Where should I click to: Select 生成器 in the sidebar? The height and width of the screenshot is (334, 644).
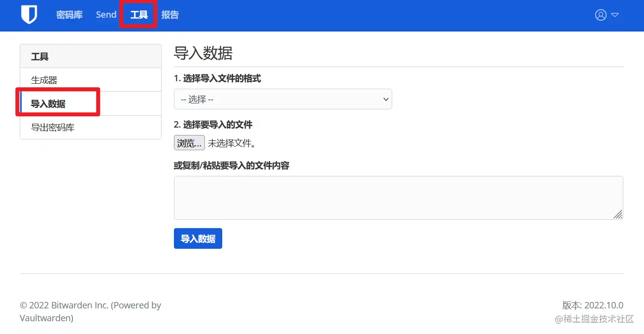pyautogui.click(x=44, y=79)
